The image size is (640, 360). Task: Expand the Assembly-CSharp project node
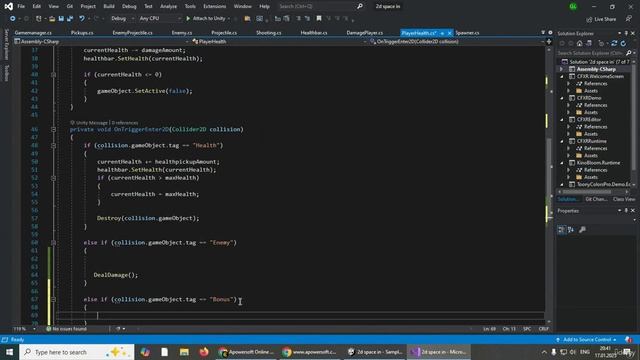pyautogui.click(x=562, y=69)
